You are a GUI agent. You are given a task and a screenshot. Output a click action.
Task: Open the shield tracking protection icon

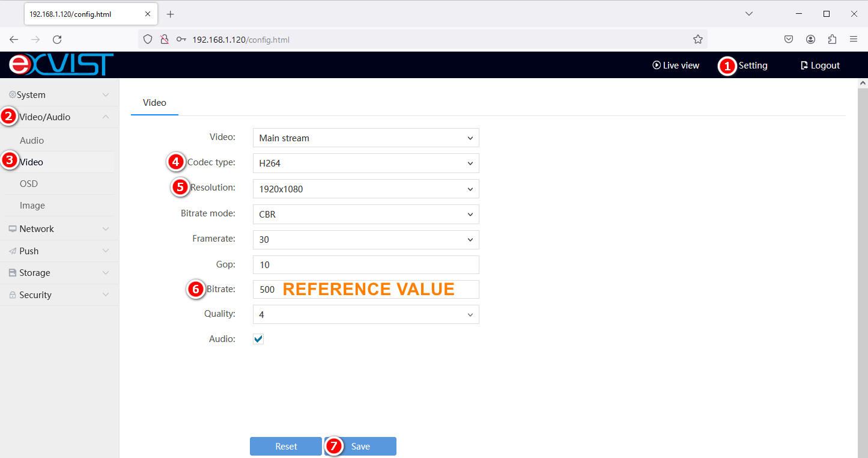pyautogui.click(x=148, y=40)
